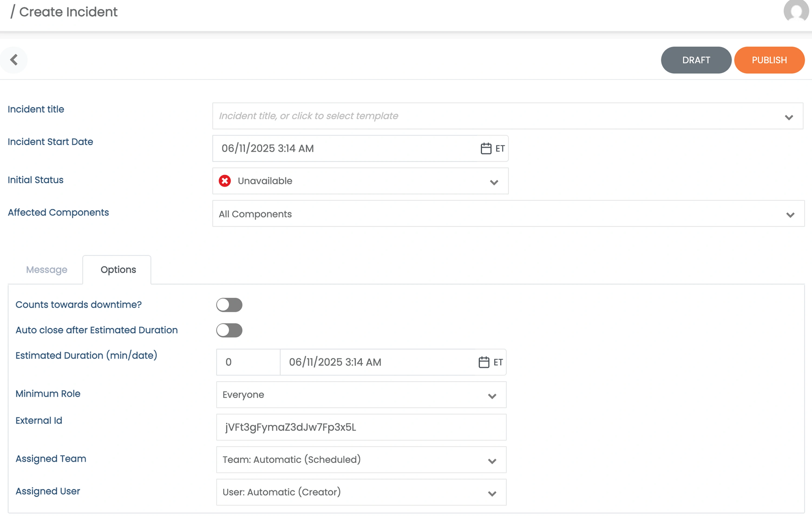Enable Counts towards downtime toggle

coord(229,305)
